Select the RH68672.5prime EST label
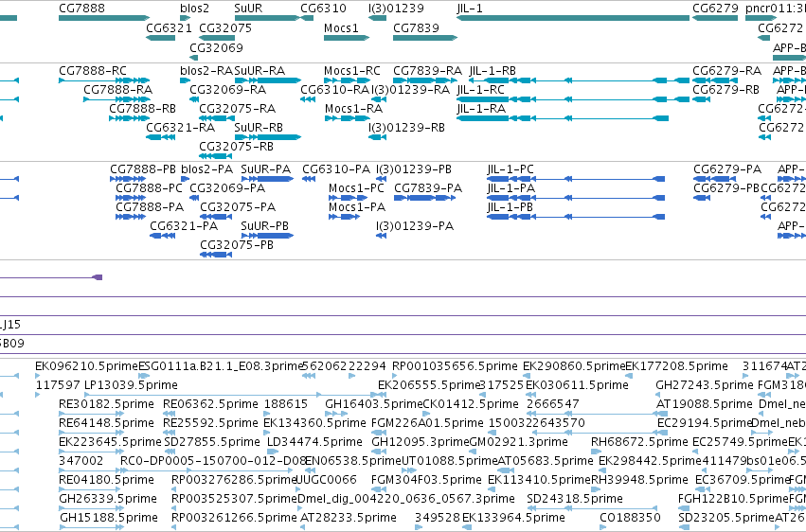Viewport: 806px width, 532px height. click(x=639, y=442)
